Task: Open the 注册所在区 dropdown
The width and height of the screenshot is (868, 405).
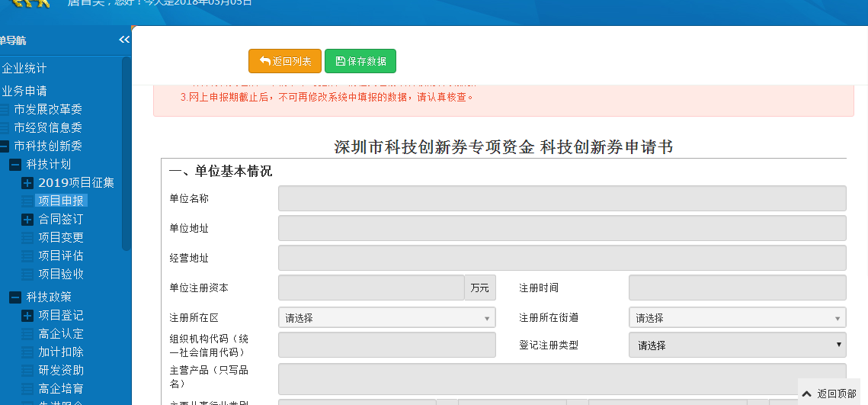Action: click(387, 318)
